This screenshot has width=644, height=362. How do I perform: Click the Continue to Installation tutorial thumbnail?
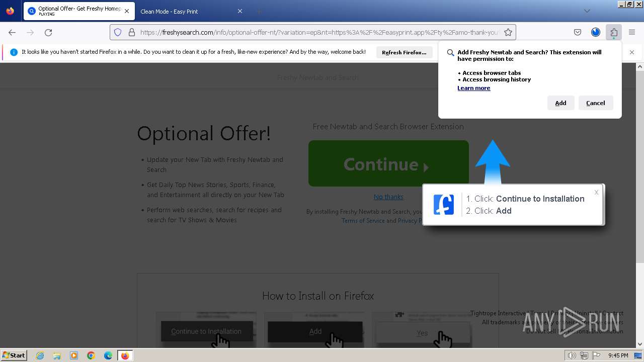[206, 331]
